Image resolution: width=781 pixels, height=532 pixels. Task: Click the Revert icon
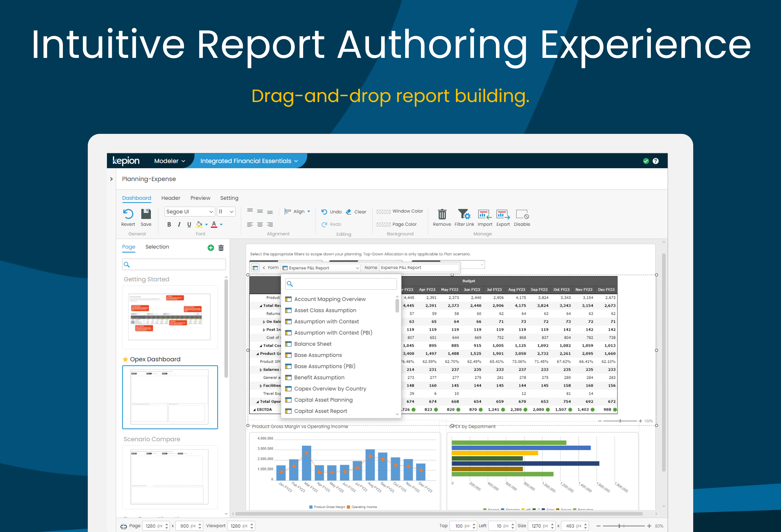coord(128,214)
